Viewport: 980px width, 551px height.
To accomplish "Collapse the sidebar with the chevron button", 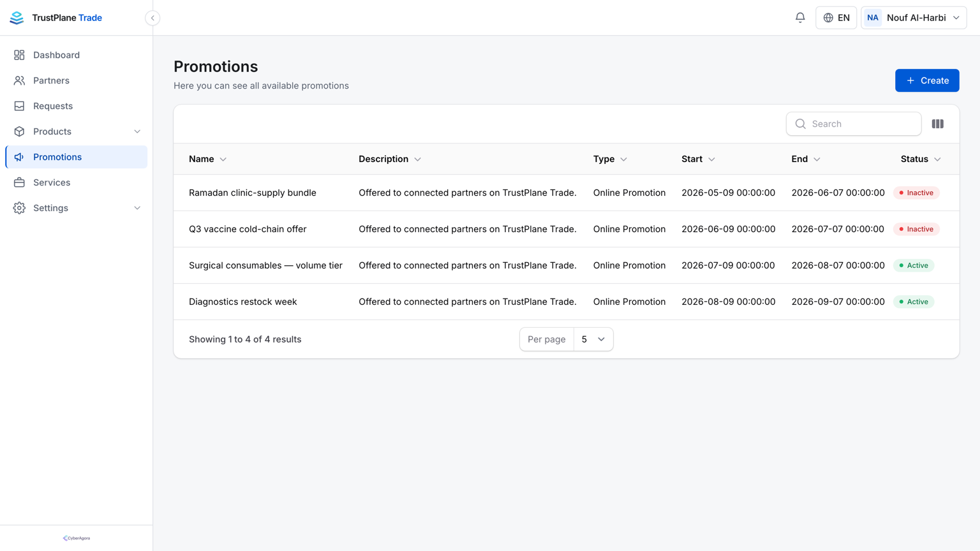I will click(152, 18).
